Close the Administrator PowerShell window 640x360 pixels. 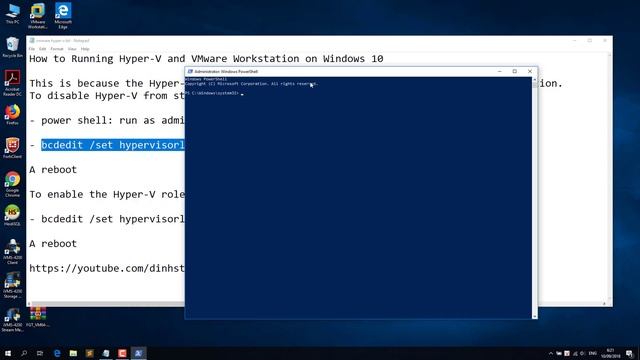click(x=530, y=71)
